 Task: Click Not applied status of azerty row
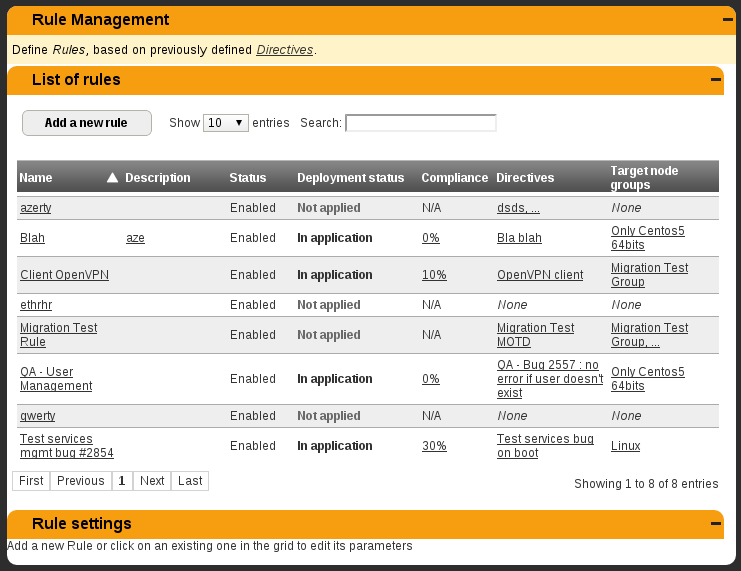tap(329, 208)
